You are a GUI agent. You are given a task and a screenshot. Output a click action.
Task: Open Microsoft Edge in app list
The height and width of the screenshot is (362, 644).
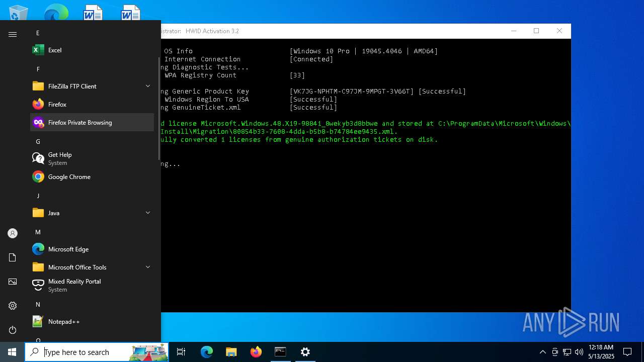click(92, 249)
